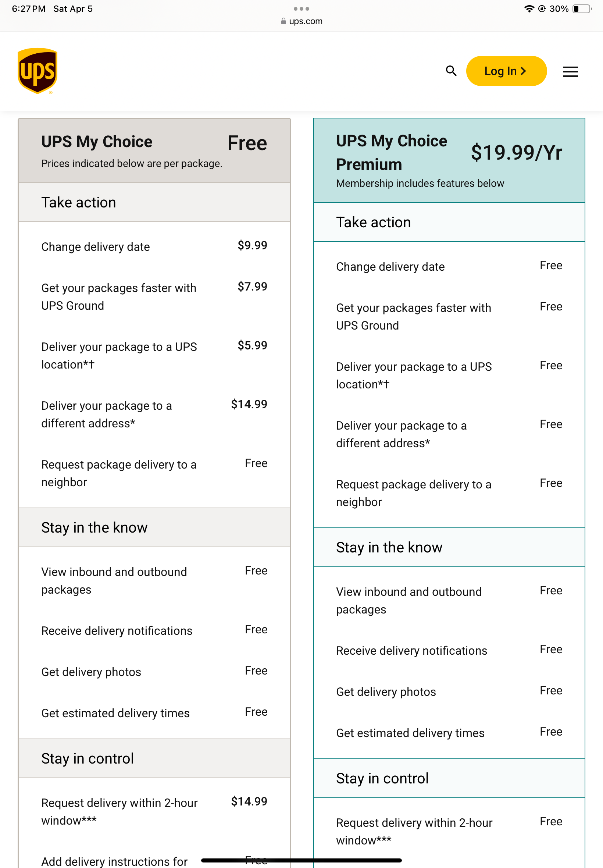Tap the padlock icon beside ups.com
Image resolution: width=603 pixels, height=868 pixels.
(x=283, y=21)
